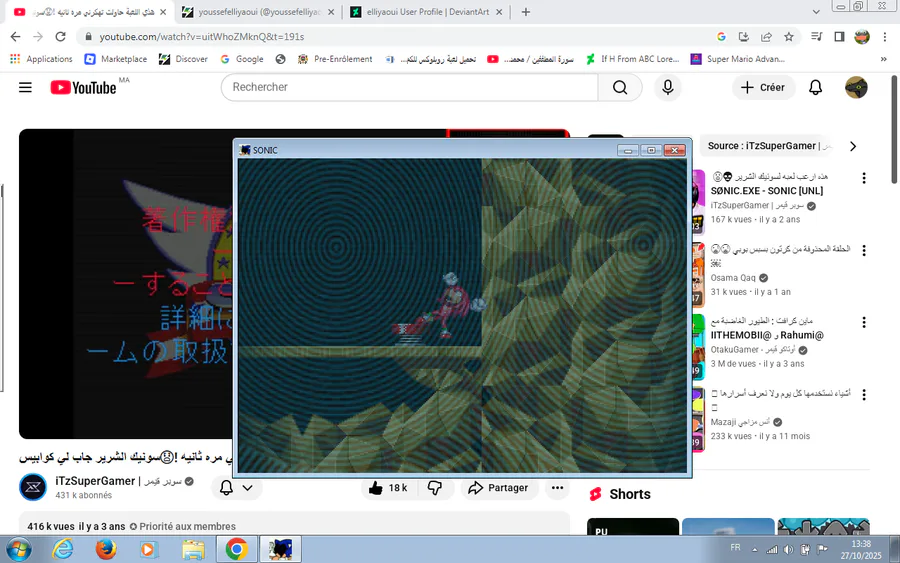Open a new browser tab with plus
Viewport: 900px width, 563px height.
(526, 12)
